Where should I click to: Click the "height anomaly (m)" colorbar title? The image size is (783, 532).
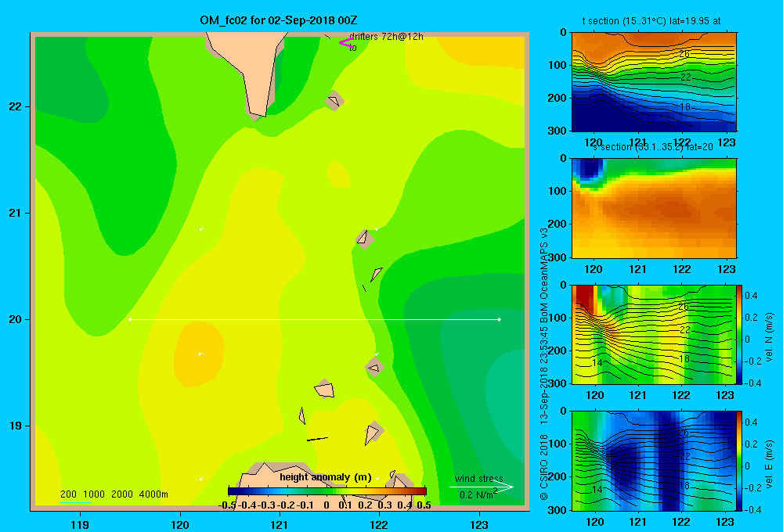point(326,477)
